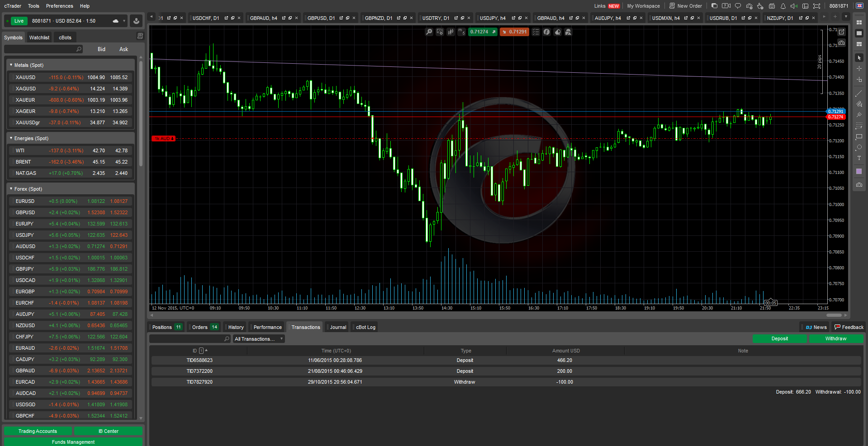The width and height of the screenshot is (868, 446).
Task: Focus the symbols search field
Action: pos(43,49)
